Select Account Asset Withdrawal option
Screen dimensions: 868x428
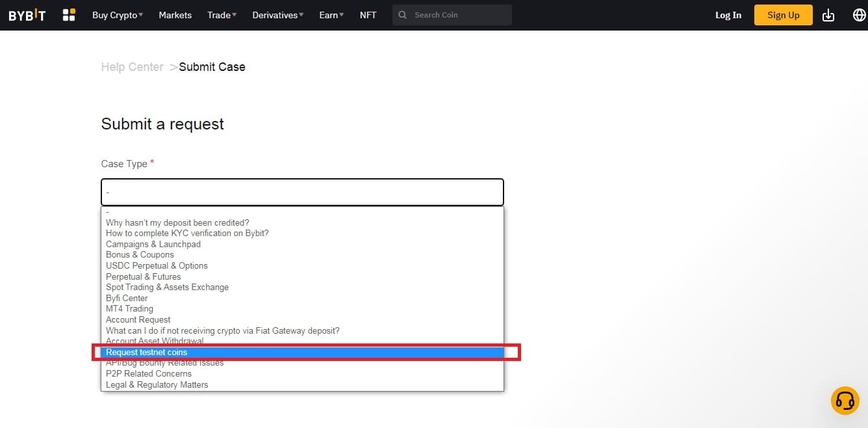[x=303, y=341]
